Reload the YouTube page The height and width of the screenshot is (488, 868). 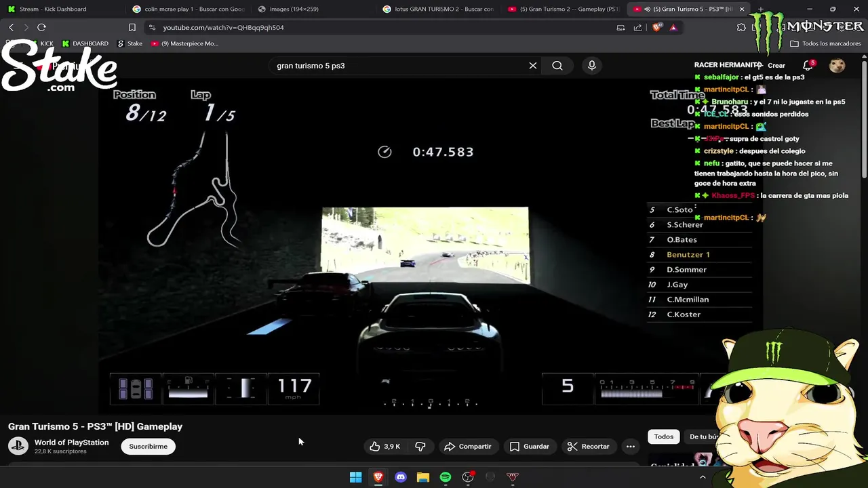coord(41,27)
